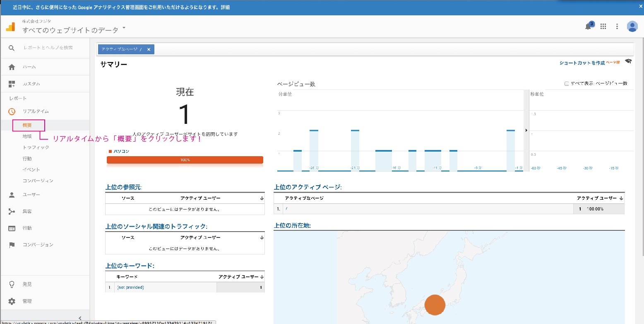This screenshot has height=324, width=644.
Task: Click the Realtime clock icon
Action: (12, 111)
